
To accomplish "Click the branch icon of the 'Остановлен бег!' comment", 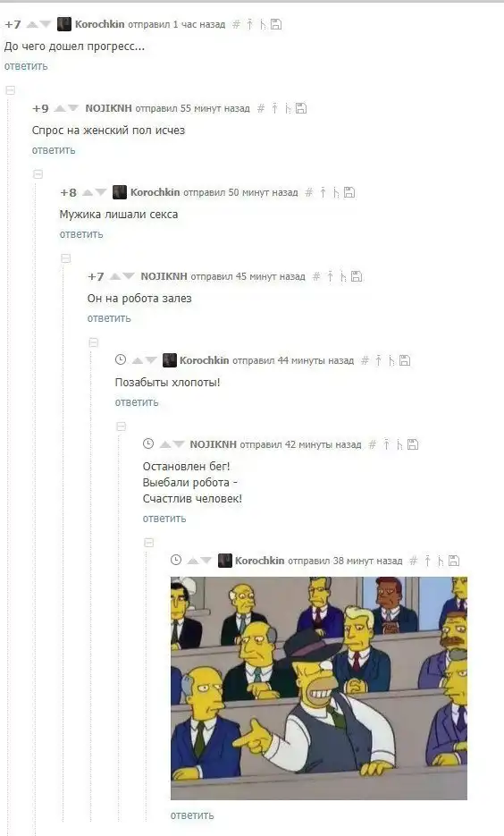I will [x=399, y=444].
